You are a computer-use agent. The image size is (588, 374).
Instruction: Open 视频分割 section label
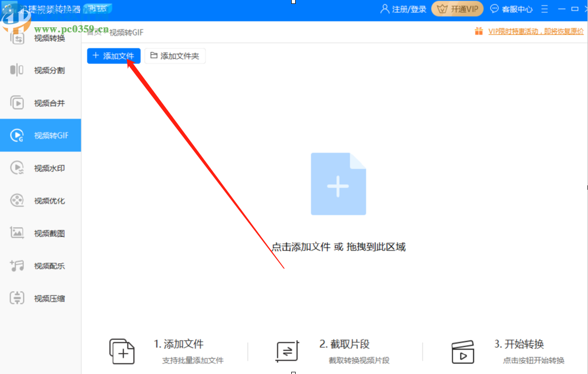pyautogui.click(x=50, y=71)
